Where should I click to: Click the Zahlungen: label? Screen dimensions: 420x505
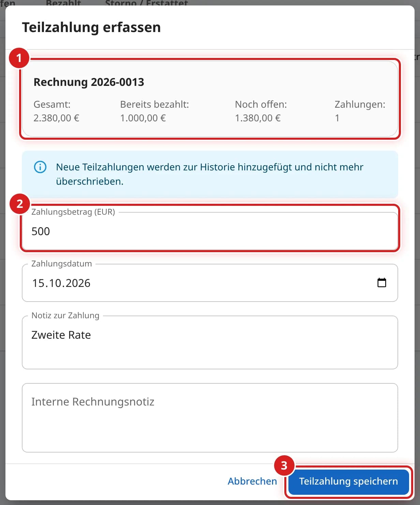point(360,104)
